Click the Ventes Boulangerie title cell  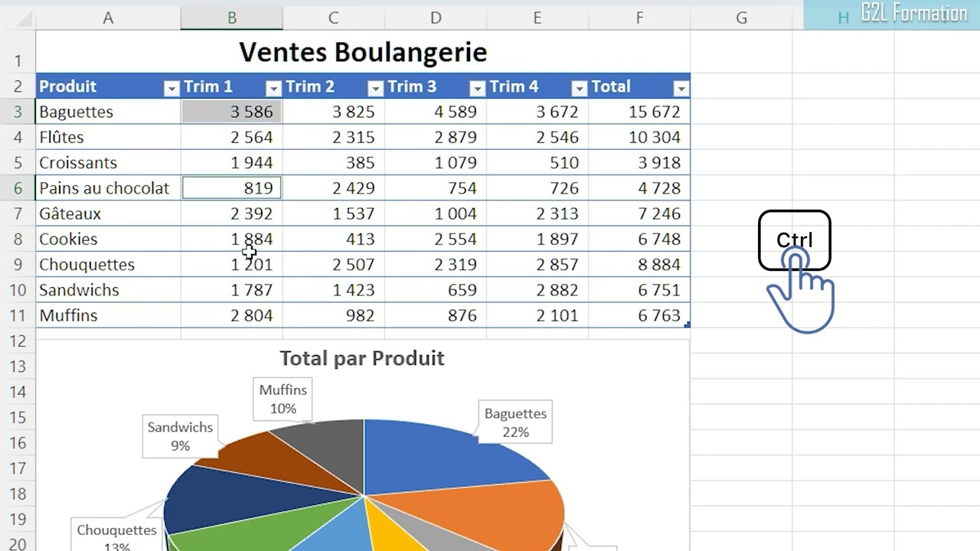363,52
